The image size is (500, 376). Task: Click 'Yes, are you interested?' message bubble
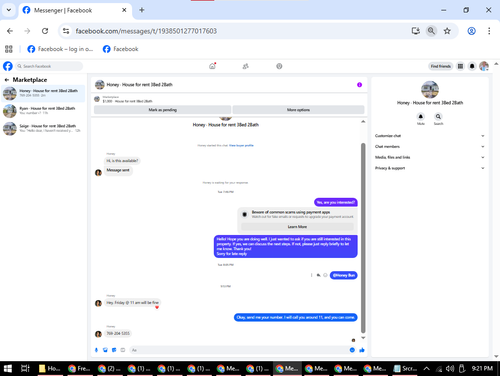336,202
